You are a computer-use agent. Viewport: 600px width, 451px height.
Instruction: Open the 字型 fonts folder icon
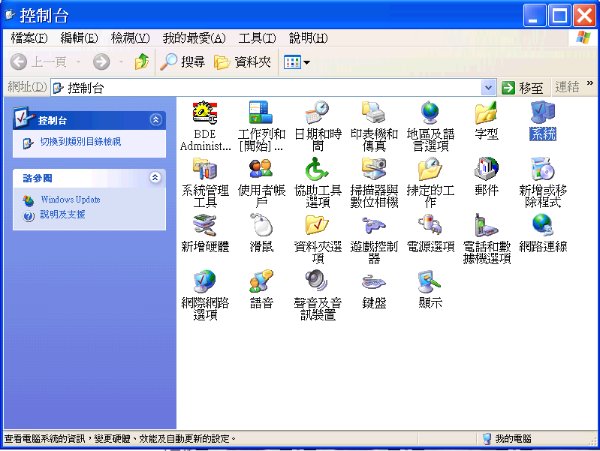point(486,113)
